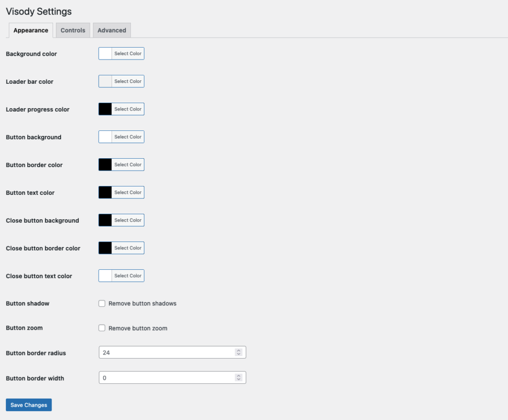Click the Remove button shadows label
The height and width of the screenshot is (420, 508).
click(142, 303)
